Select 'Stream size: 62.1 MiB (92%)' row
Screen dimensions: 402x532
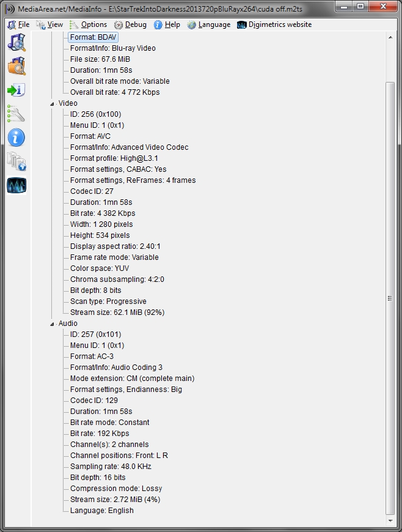[x=117, y=312]
